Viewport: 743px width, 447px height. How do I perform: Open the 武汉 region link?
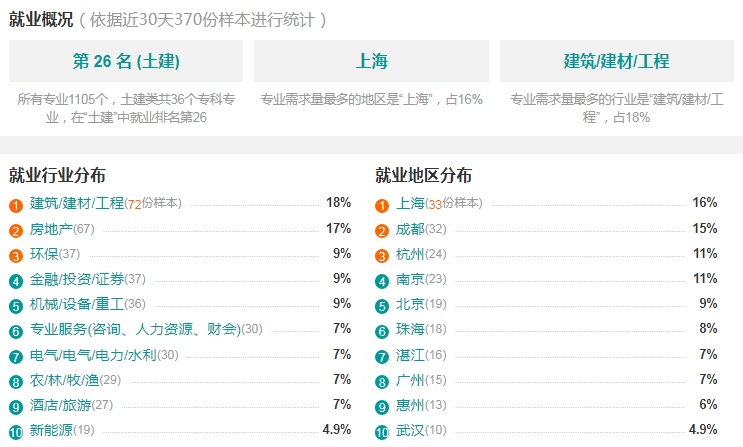[x=410, y=430]
